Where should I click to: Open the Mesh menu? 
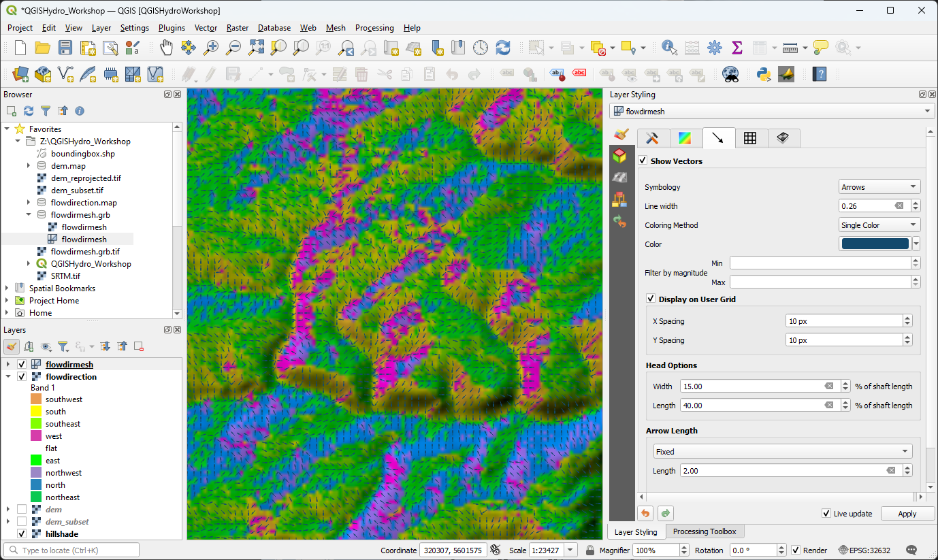336,28
